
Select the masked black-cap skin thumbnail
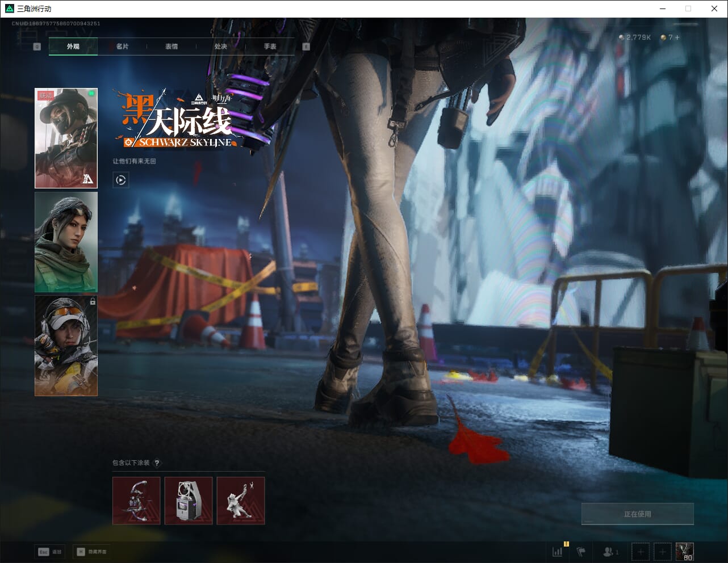pos(66,138)
